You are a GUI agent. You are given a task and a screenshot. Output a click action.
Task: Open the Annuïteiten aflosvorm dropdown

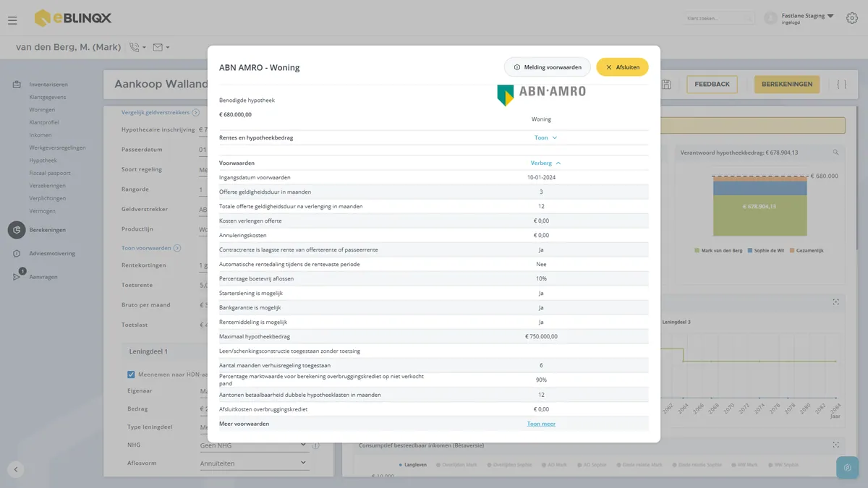tap(255, 463)
